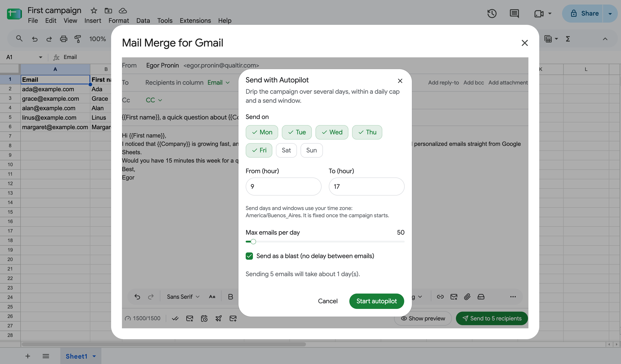The width and height of the screenshot is (621, 364).
Task: Click Add bcc link
Action: (473, 83)
